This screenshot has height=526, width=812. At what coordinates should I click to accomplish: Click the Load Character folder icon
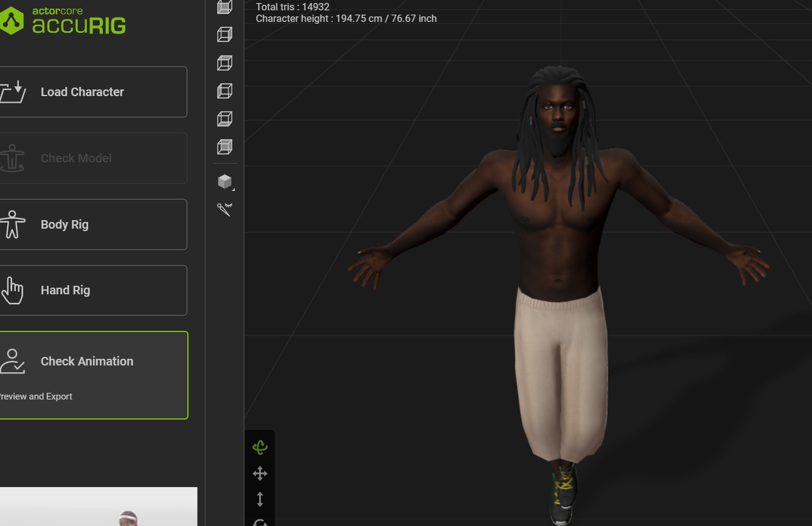[12, 92]
